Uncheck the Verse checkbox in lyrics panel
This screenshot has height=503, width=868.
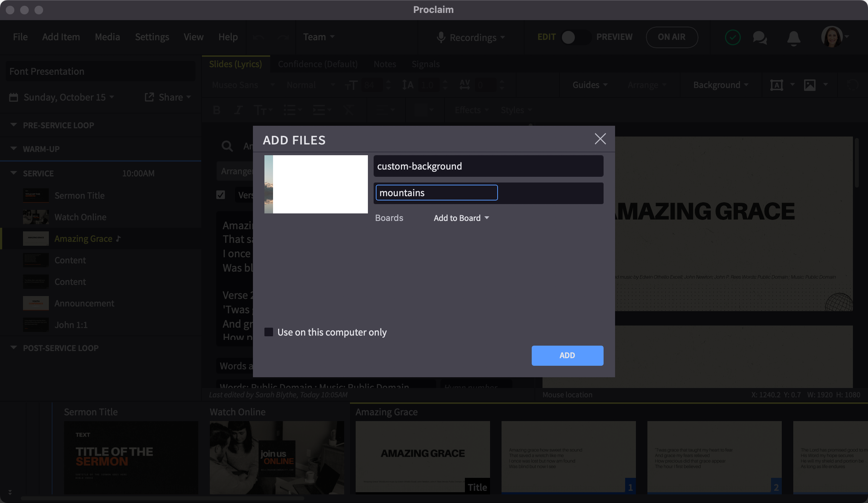tap(221, 195)
